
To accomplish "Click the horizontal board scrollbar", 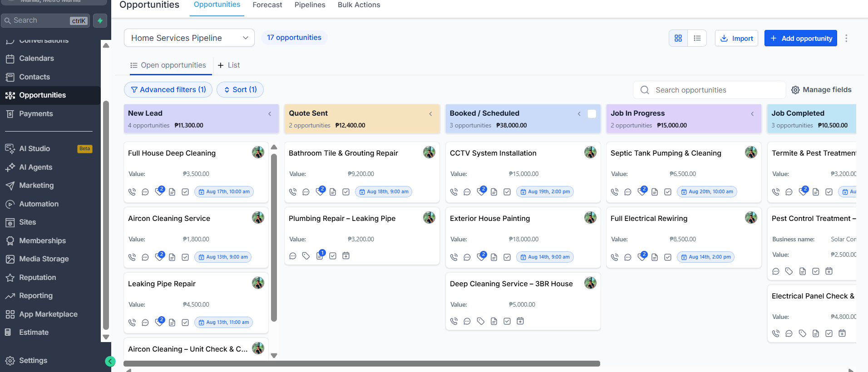I will click(362, 364).
